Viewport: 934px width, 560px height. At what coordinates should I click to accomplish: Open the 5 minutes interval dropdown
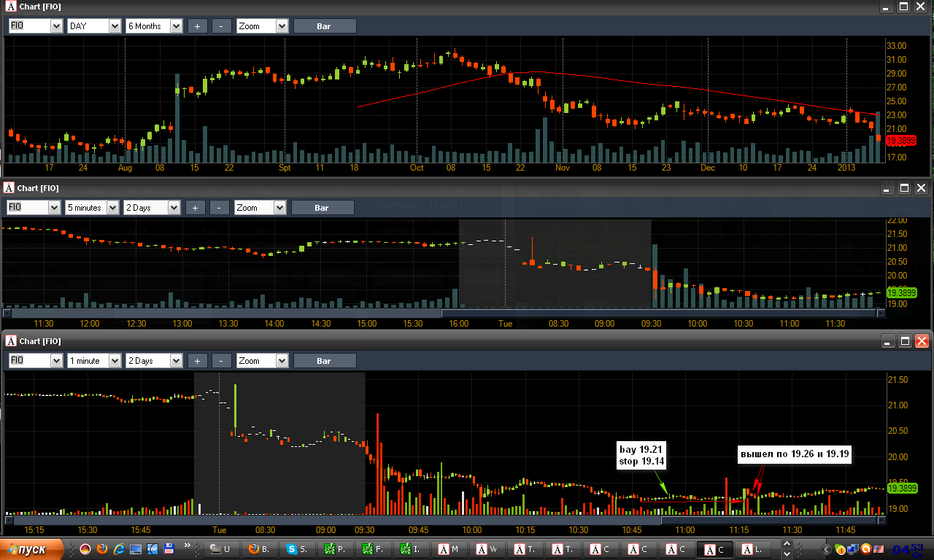tap(92, 208)
